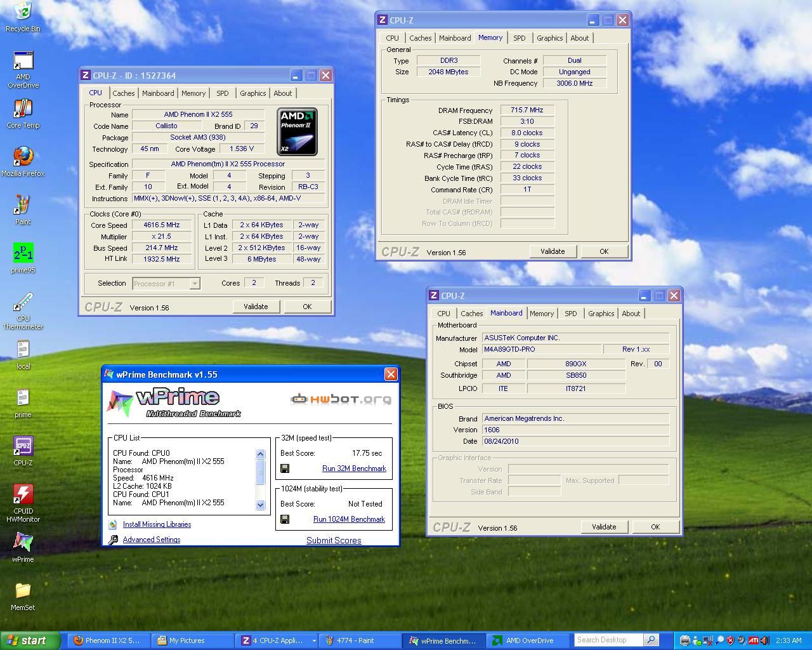Click save icon for 32M score
812x650 pixels.
(285, 468)
